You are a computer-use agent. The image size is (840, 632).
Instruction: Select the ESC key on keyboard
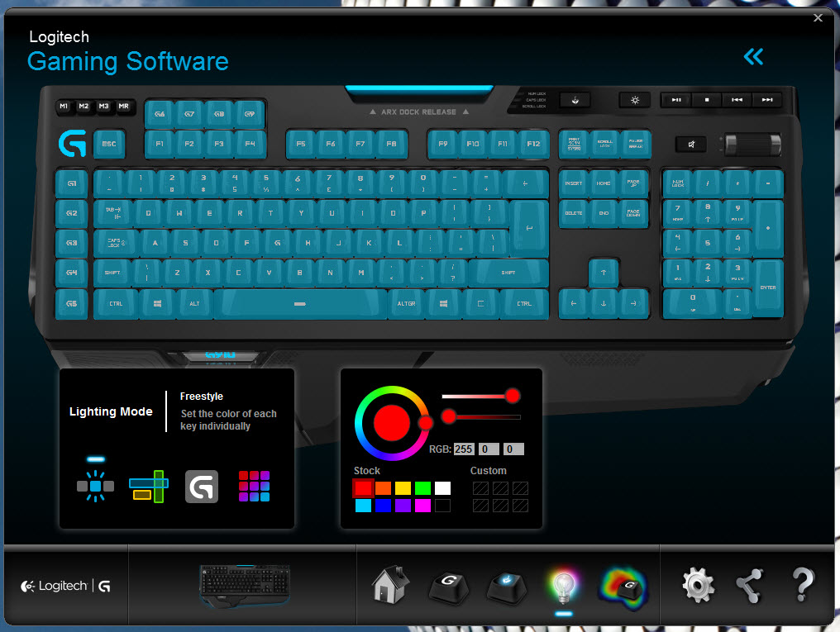109,144
